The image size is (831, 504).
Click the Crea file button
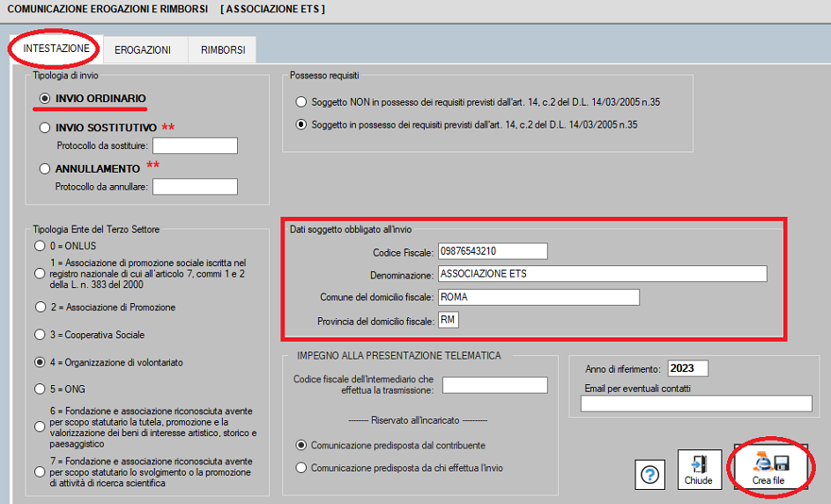pos(770,467)
